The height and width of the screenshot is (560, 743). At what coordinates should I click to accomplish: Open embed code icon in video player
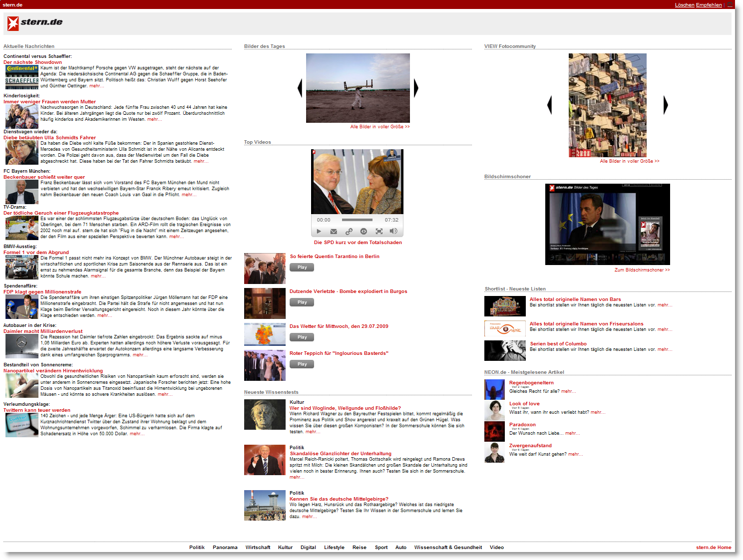364,231
